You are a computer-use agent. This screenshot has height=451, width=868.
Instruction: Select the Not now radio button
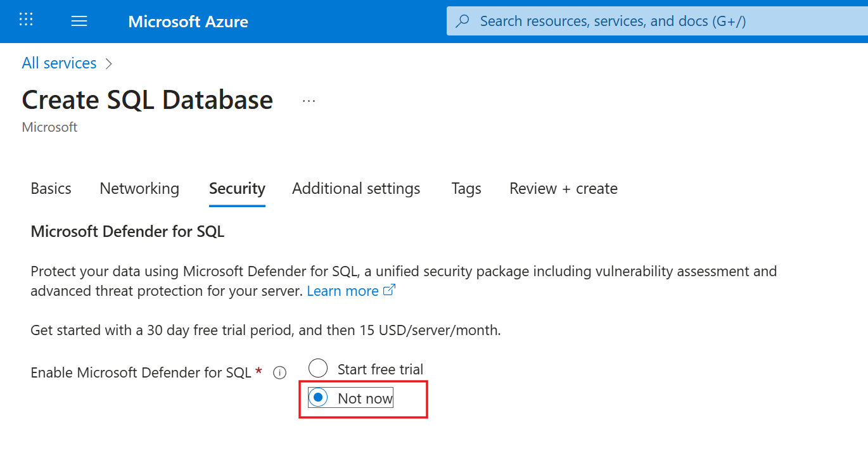pyautogui.click(x=319, y=397)
